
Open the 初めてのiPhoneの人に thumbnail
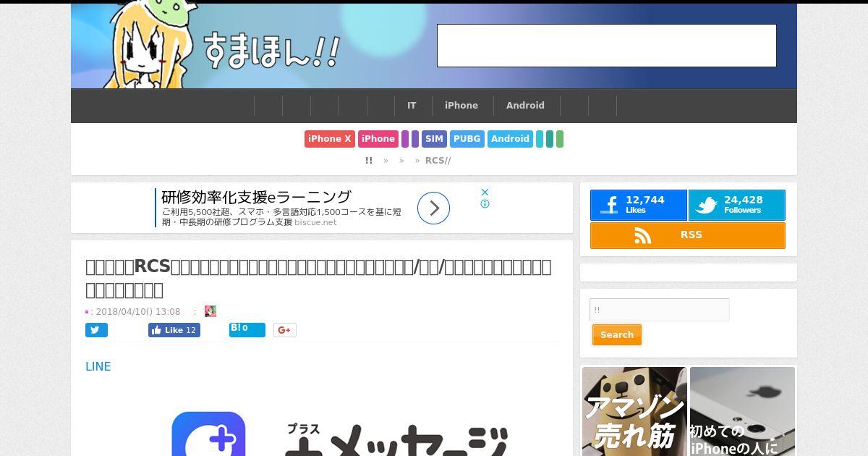tap(742, 411)
